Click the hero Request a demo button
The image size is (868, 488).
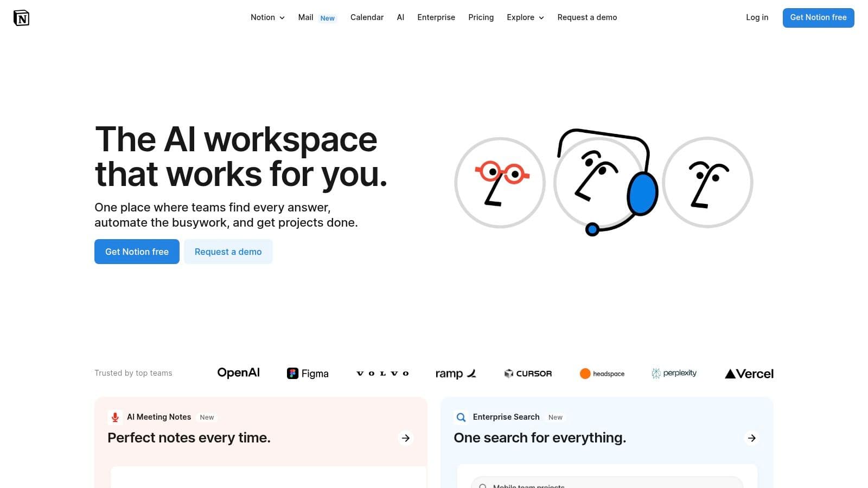click(x=228, y=252)
